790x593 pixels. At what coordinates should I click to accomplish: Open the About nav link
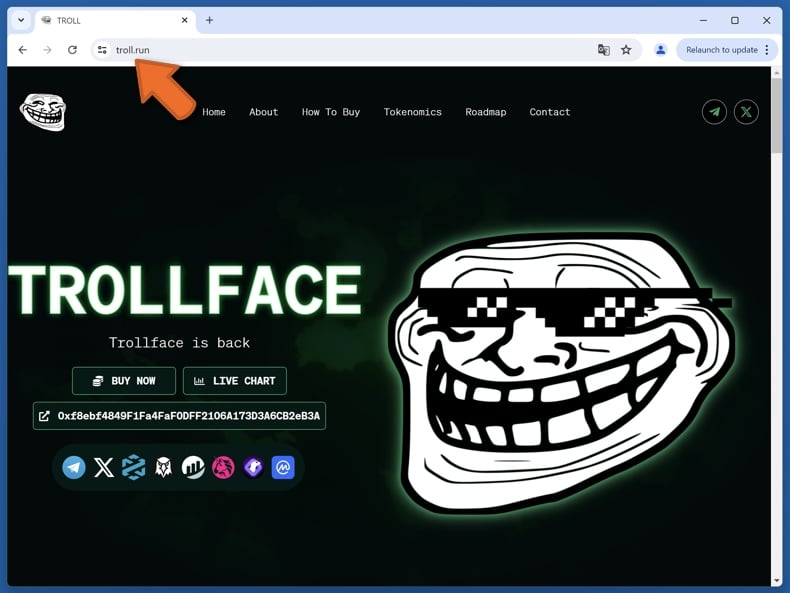(264, 112)
